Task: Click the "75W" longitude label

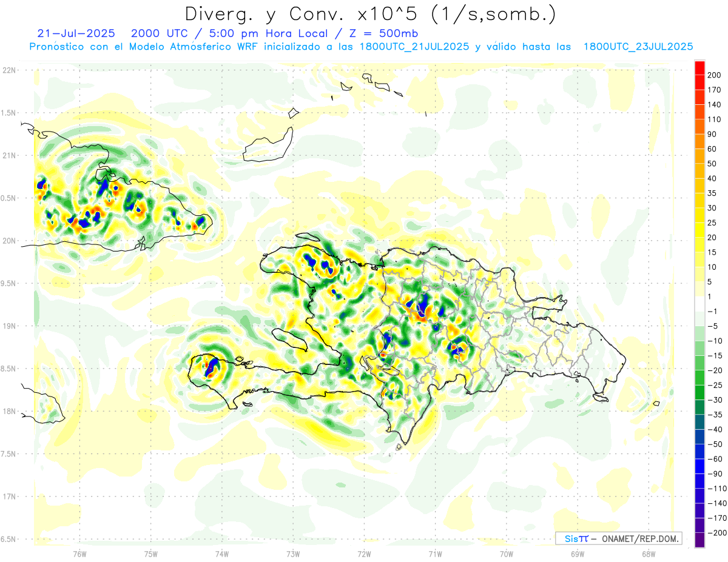Action: pos(151,554)
